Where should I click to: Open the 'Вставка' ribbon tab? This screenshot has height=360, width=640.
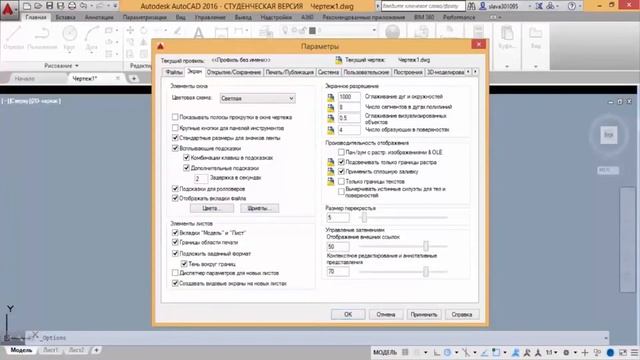[65, 18]
